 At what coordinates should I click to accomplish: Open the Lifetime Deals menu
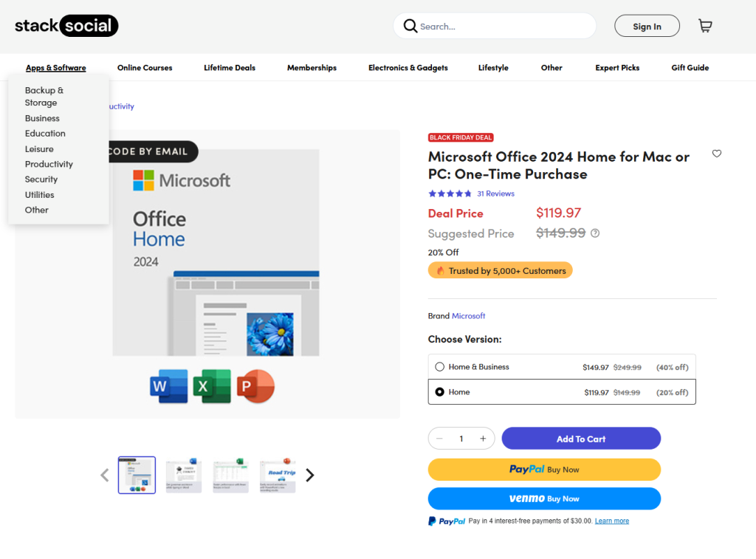coord(230,68)
